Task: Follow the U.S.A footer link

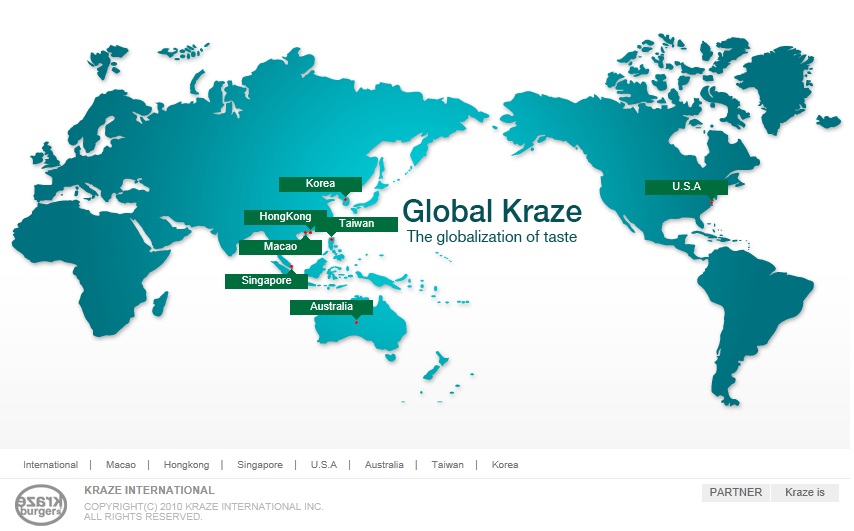Action: click(x=324, y=465)
